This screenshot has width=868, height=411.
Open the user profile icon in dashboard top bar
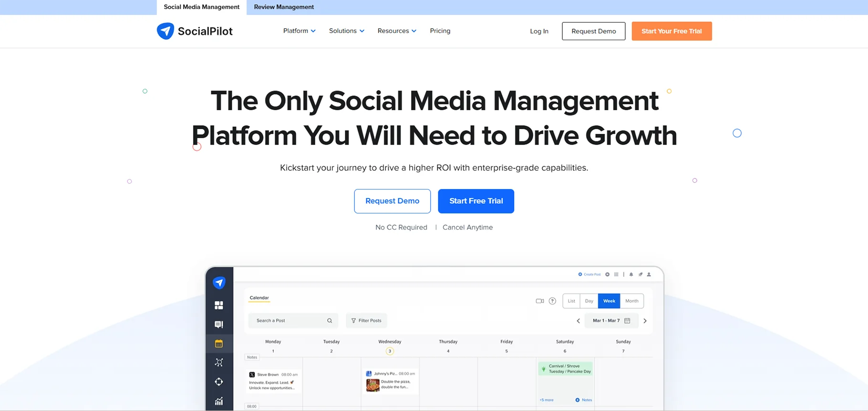click(x=649, y=274)
